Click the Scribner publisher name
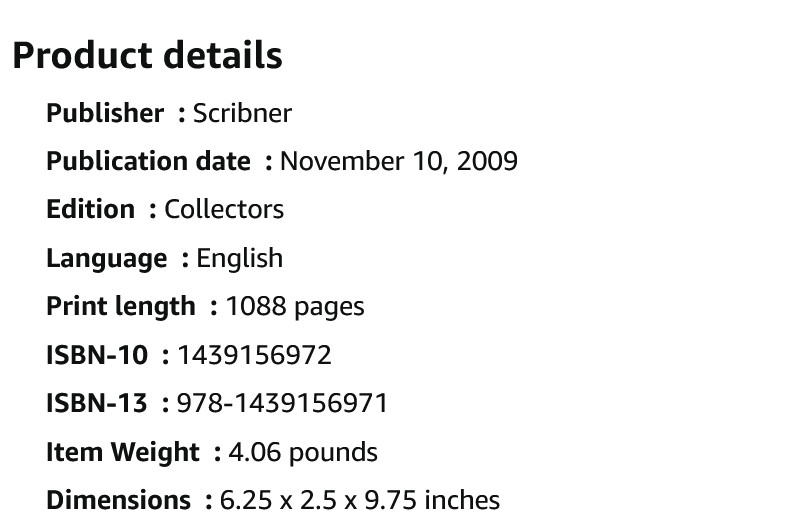The width and height of the screenshot is (789, 527). [x=243, y=113]
